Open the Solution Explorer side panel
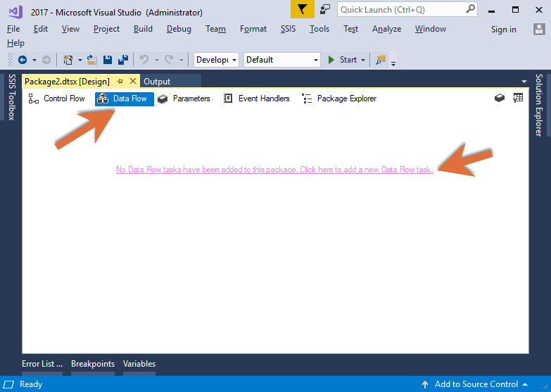This screenshot has width=551, height=392. click(x=539, y=105)
